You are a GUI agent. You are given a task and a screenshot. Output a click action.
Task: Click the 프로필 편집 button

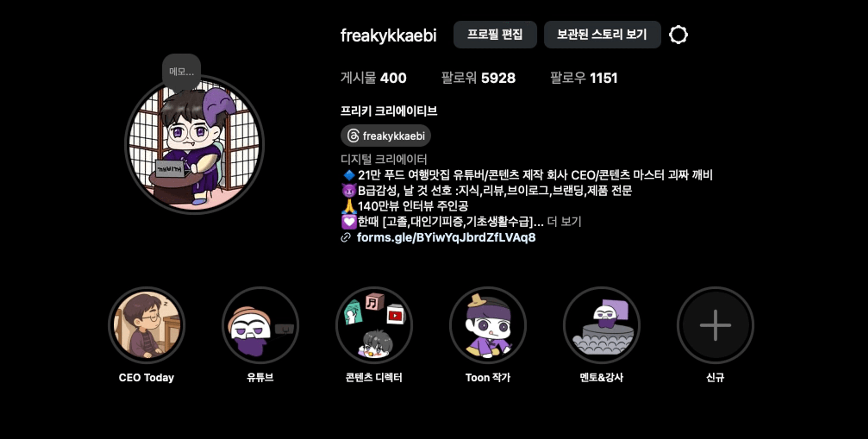pos(495,34)
